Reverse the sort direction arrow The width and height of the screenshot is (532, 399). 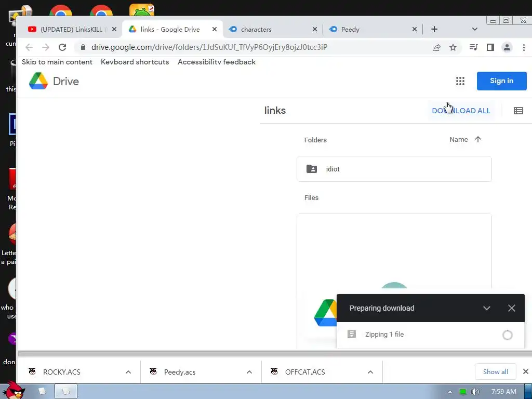pos(478,139)
